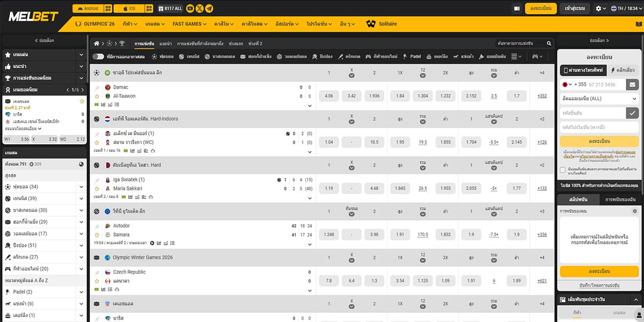Tick the agreement checkbox in registration form

(x=563, y=170)
